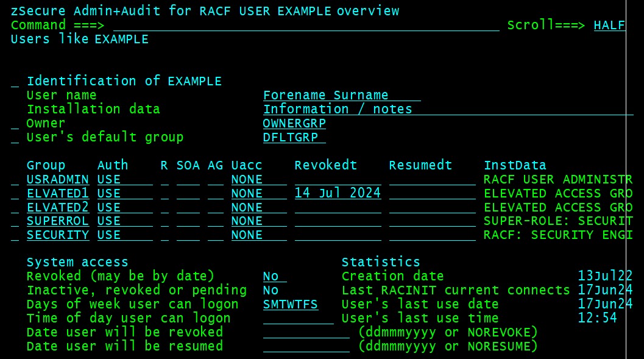Click the Uacc NONE field for ELVATED2
The image size is (644, 359).
[x=259, y=207]
